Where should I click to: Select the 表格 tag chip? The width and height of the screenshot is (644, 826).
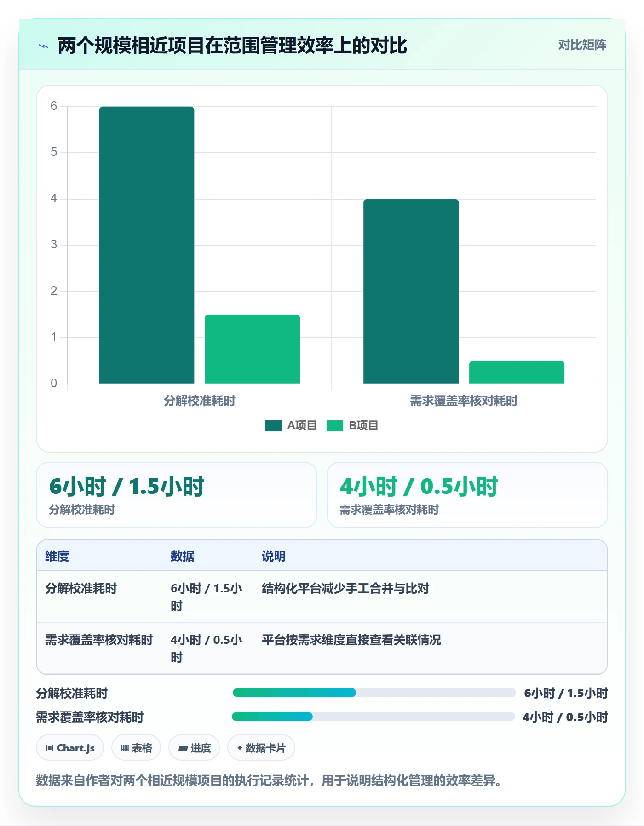(x=136, y=748)
